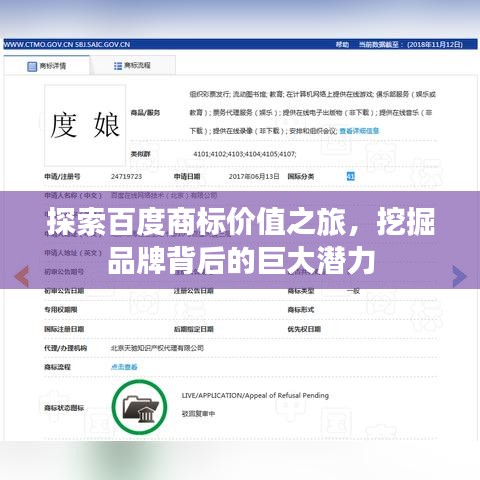Click the international class 41 link
Viewport: 480px width, 480px height.
[x=350, y=176]
